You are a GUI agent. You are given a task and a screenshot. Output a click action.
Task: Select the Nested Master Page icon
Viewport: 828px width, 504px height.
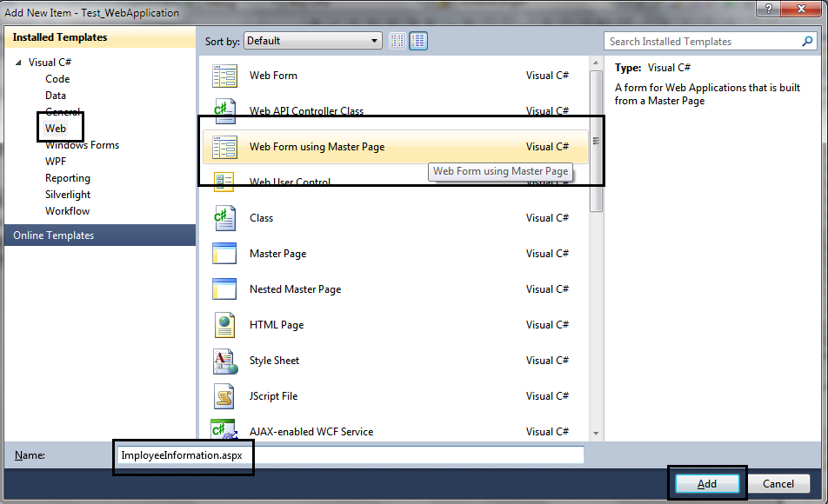224,288
